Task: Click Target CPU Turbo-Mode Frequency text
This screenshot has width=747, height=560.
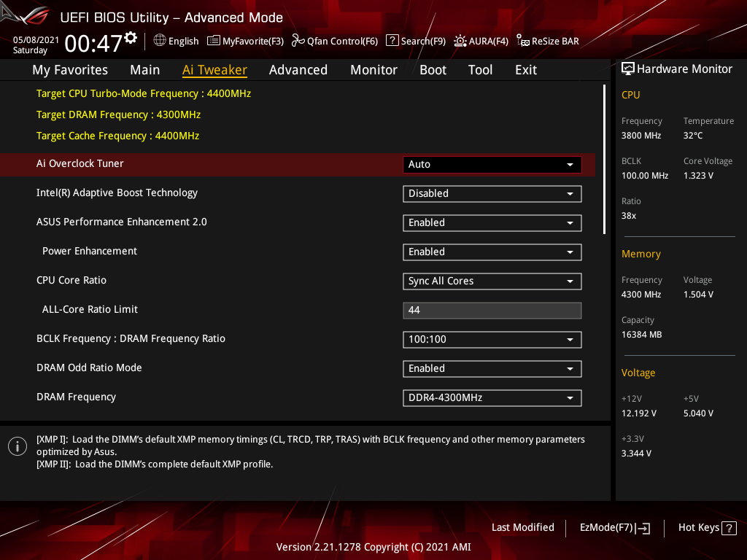Action: [144, 94]
